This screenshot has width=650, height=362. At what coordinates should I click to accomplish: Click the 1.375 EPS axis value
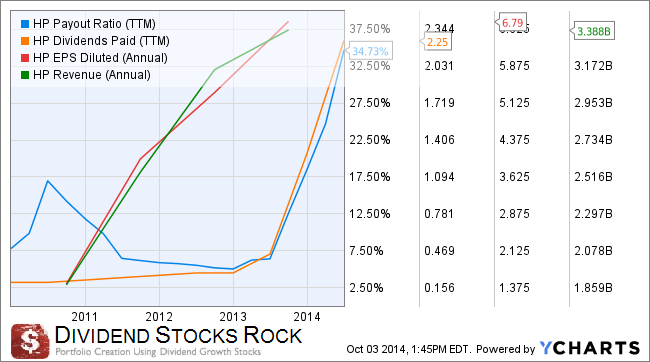pos(514,288)
